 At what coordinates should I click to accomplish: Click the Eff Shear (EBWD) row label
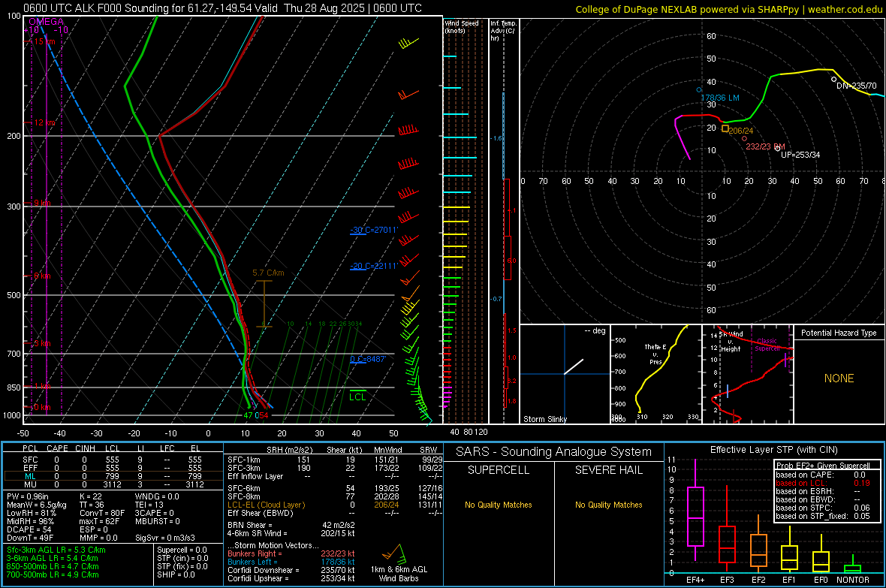tap(261, 513)
